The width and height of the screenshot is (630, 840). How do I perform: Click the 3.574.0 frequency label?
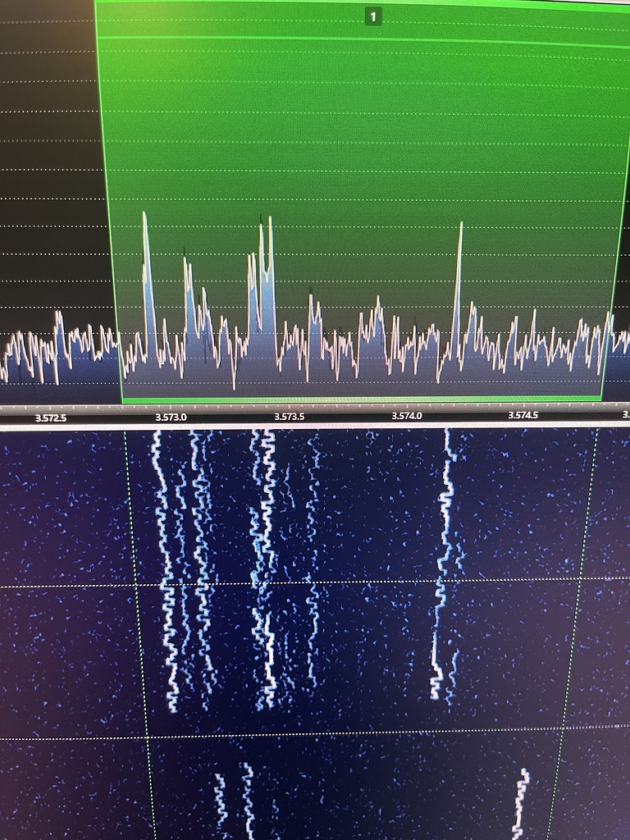pyautogui.click(x=407, y=416)
